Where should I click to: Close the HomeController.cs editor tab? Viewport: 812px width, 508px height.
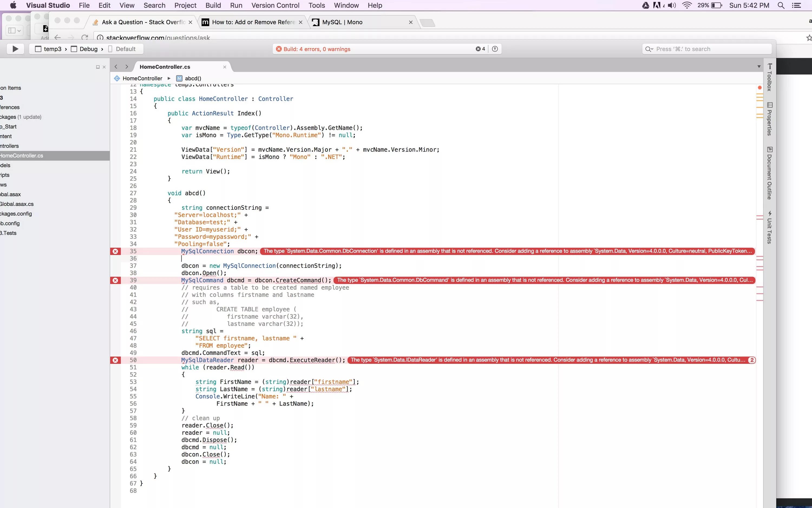click(224, 67)
